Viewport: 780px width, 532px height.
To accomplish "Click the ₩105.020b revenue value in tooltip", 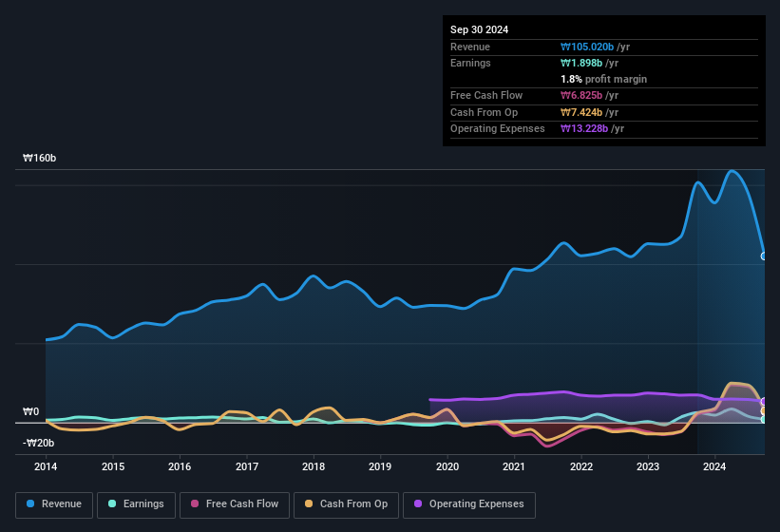I will pyautogui.click(x=586, y=47).
